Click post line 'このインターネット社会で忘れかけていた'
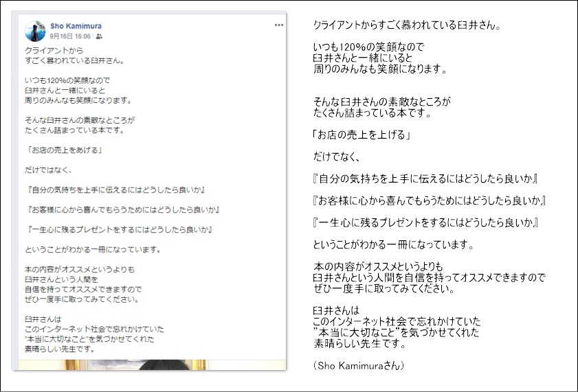Viewport: 578px width, 392px height. click(94, 329)
